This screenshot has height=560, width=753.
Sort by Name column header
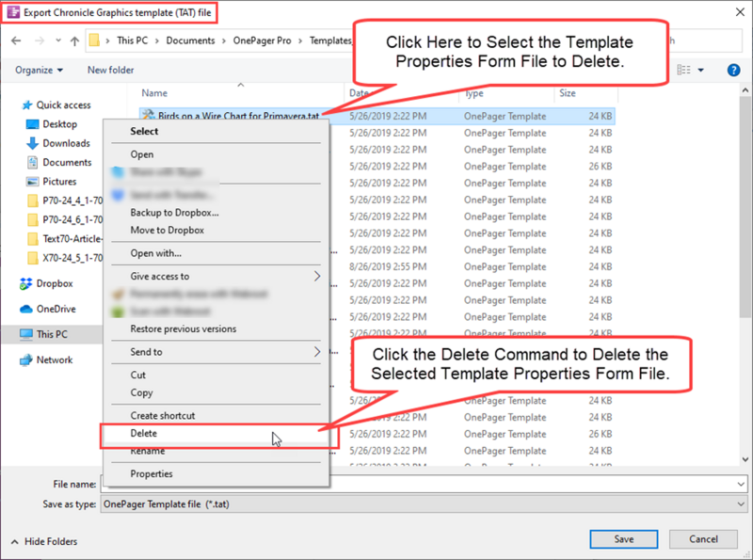[x=154, y=94]
